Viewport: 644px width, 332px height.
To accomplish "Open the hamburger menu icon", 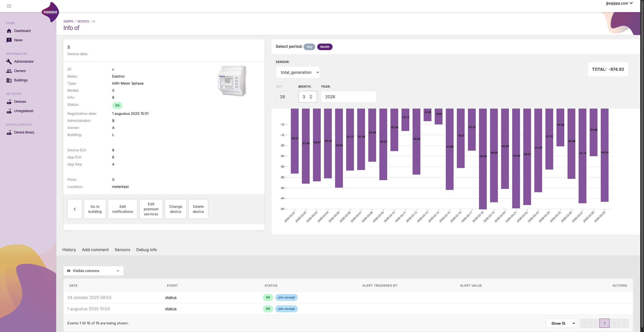I will point(9,6).
